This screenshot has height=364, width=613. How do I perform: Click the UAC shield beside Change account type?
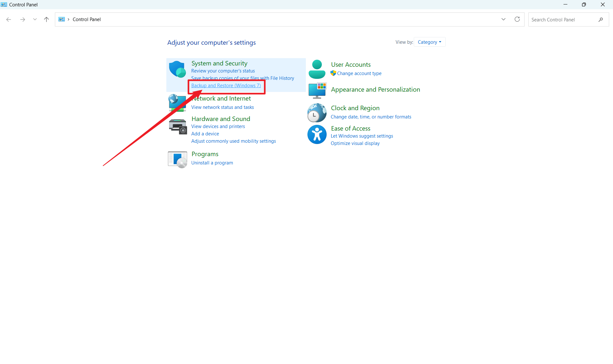[x=333, y=73]
